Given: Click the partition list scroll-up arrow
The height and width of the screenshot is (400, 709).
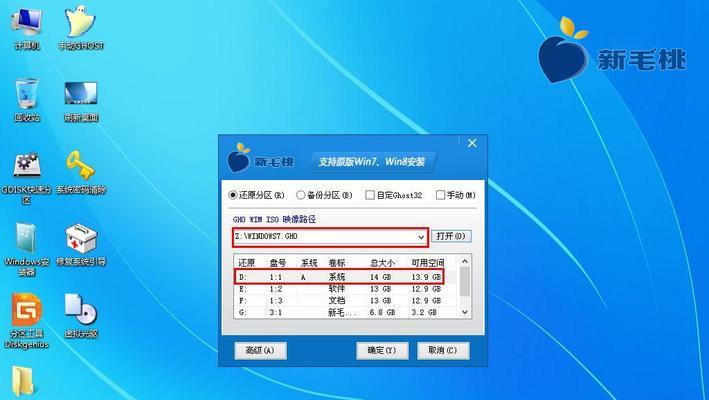Looking at the screenshot, I should point(464,261).
